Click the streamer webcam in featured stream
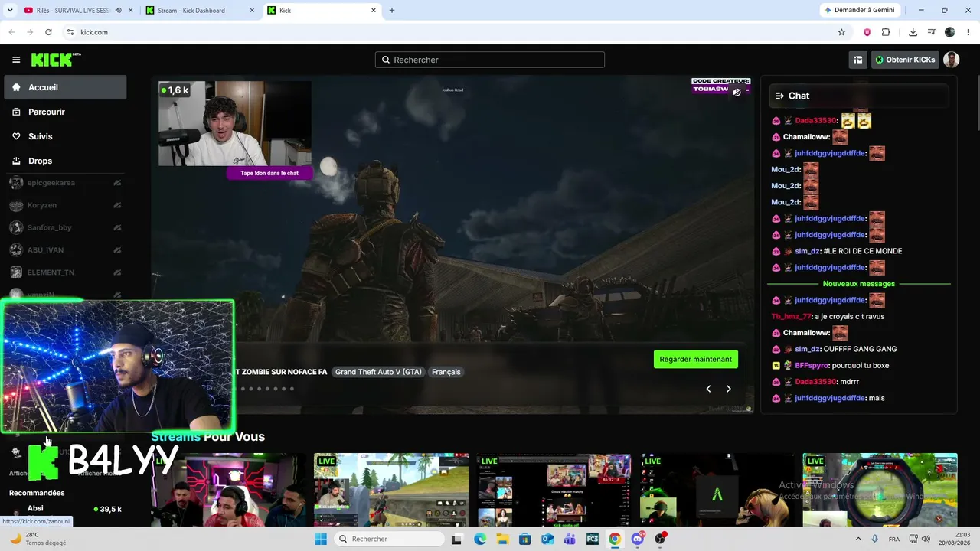Image resolution: width=980 pixels, height=551 pixels. point(235,123)
